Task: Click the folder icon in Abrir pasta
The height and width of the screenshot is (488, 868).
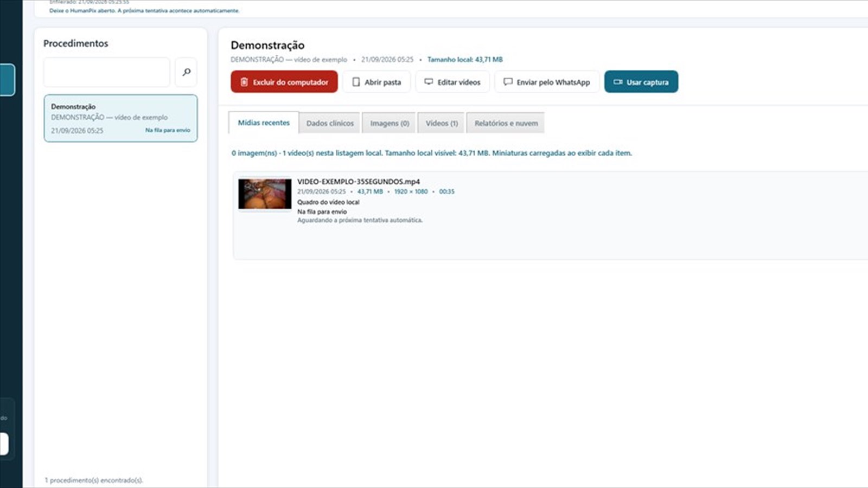Action: [356, 82]
